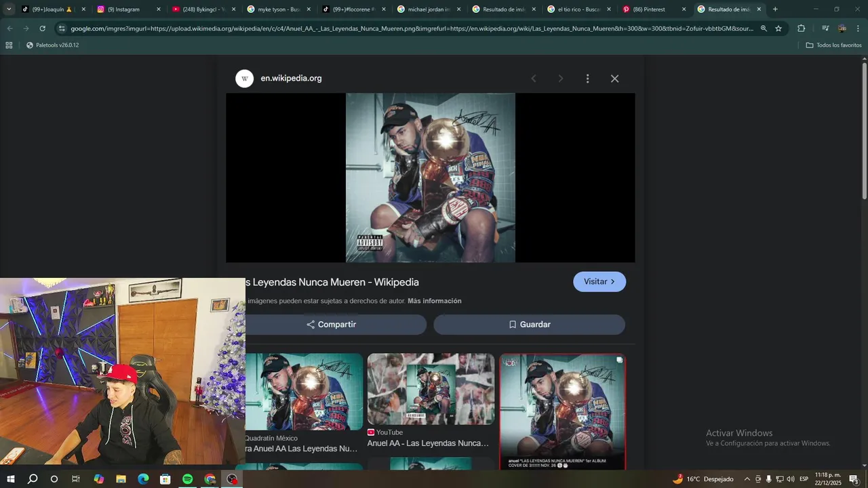868x488 pixels.
Task: Bookmark this page with the star icon
Action: [x=778, y=28]
